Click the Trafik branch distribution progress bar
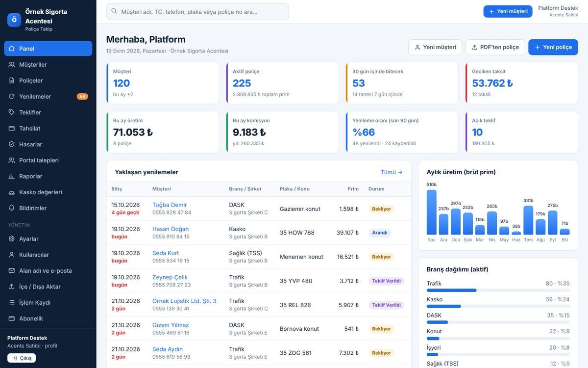This screenshot has height=368, width=588. tap(498, 290)
